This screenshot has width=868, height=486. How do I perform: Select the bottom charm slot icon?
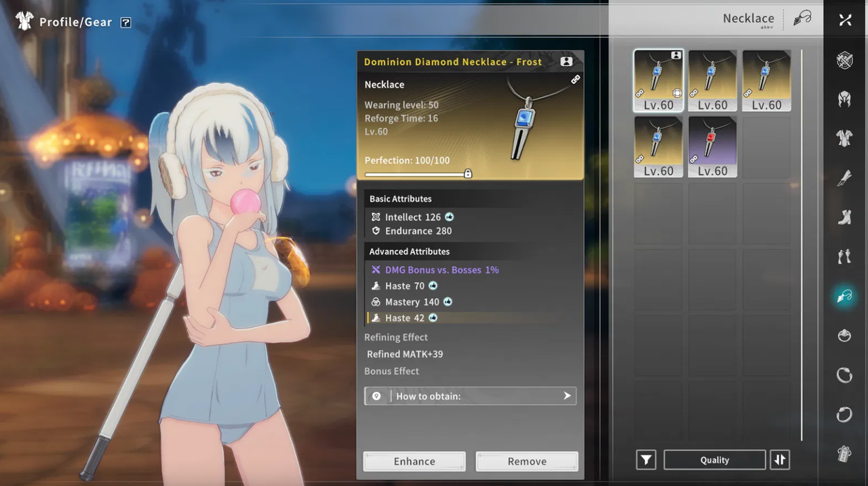[x=844, y=454]
